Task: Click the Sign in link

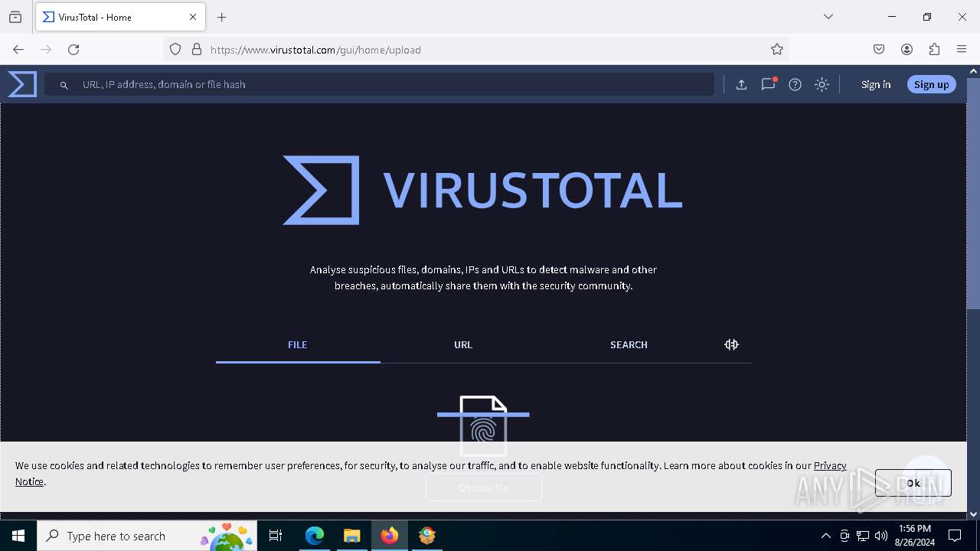Action: tap(876, 84)
